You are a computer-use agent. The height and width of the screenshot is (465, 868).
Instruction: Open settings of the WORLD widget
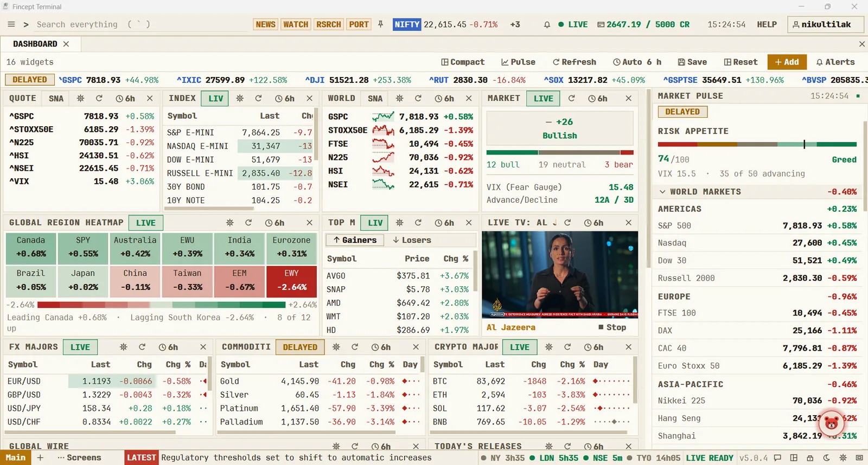pyautogui.click(x=399, y=99)
